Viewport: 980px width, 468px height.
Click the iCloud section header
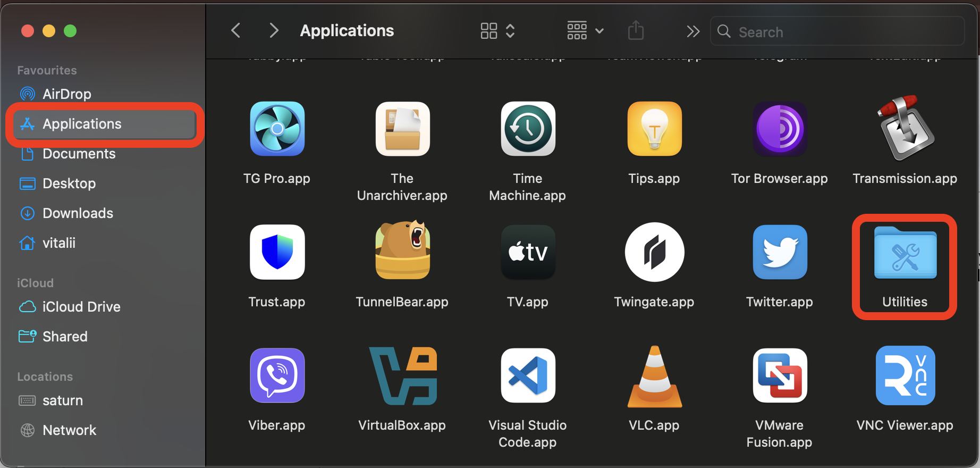pos(35,283)
